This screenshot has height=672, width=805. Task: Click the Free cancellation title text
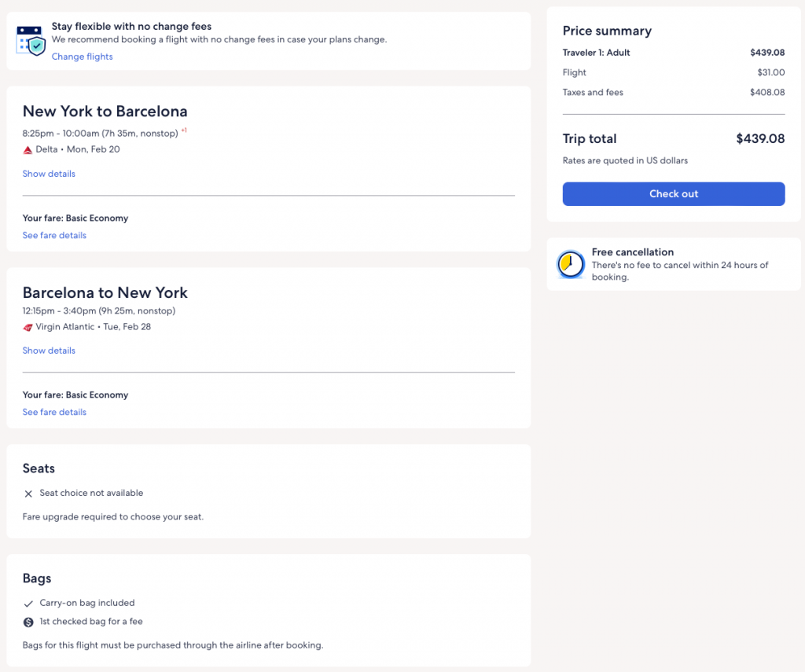pos(632,252)
